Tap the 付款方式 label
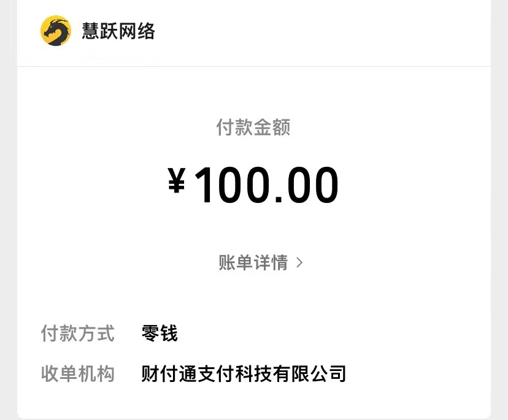The width and height of the screenshot is (508, 420). pos(78,333)
